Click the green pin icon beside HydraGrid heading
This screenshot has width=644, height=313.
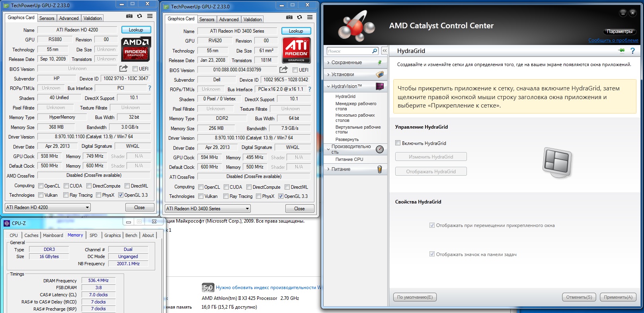point(621,51)
